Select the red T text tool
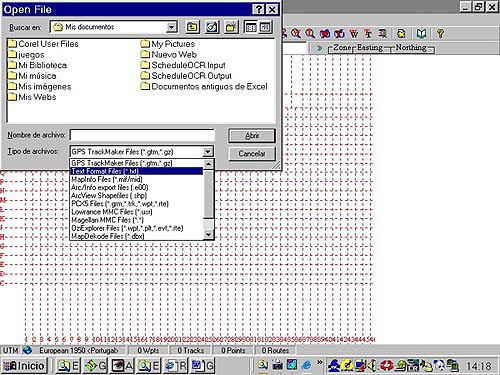 368,33
